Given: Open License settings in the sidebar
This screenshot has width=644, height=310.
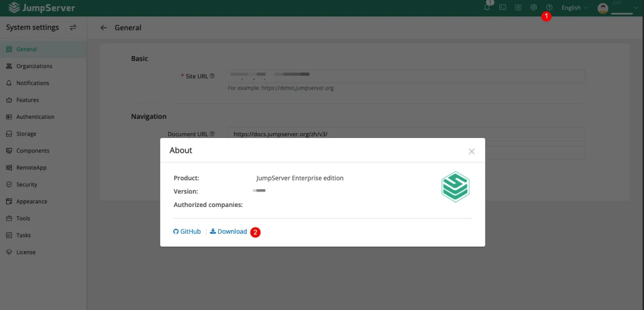Looking at the screenshot, I should 43,252.
